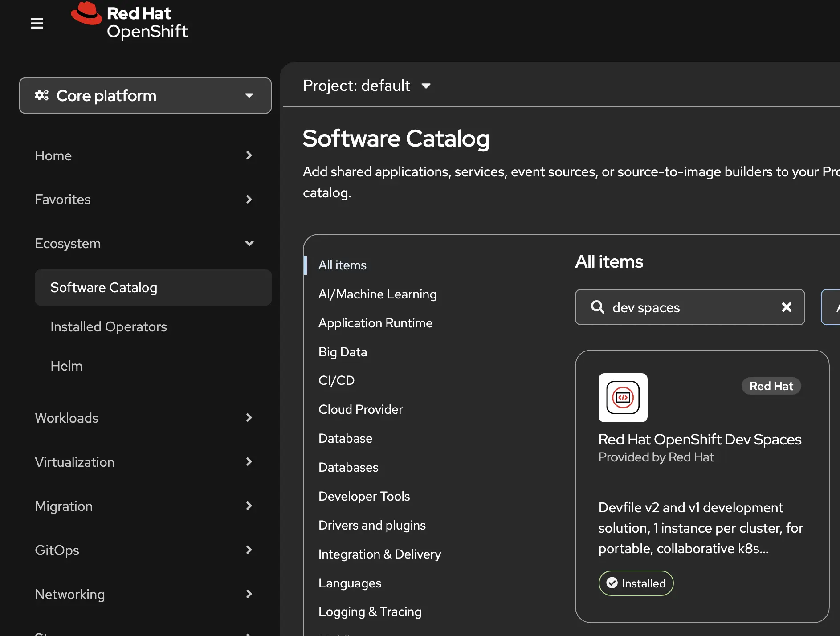
Task: Click the catalog search field
Action: click(690, 307)
